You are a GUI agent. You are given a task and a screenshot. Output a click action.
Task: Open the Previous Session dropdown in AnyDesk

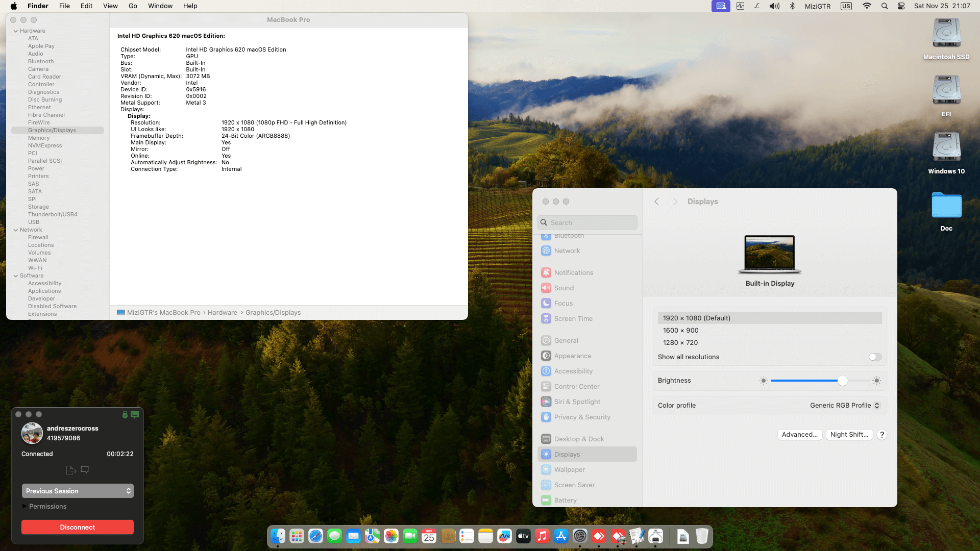78,491
